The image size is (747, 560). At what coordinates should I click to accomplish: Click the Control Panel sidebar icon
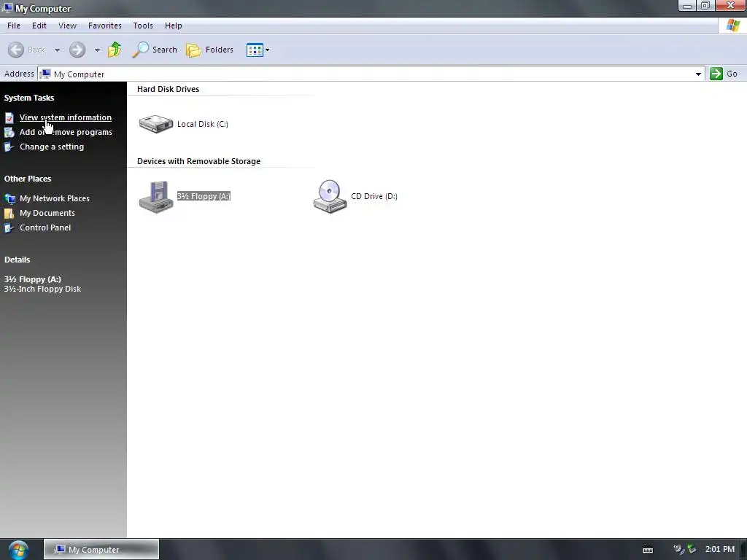pyautogui.click(x=9, y=227)
